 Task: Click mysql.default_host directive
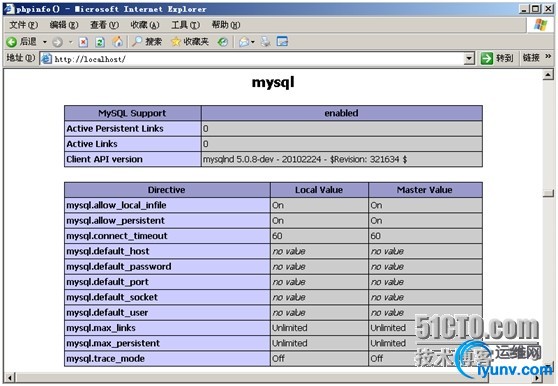[x=108, y=251]
